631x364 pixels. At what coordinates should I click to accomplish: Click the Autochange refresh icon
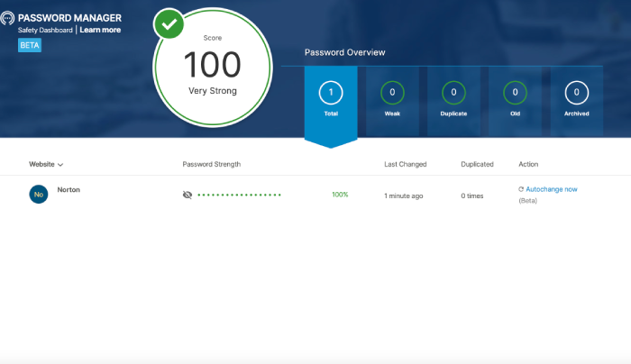point(521,189)
